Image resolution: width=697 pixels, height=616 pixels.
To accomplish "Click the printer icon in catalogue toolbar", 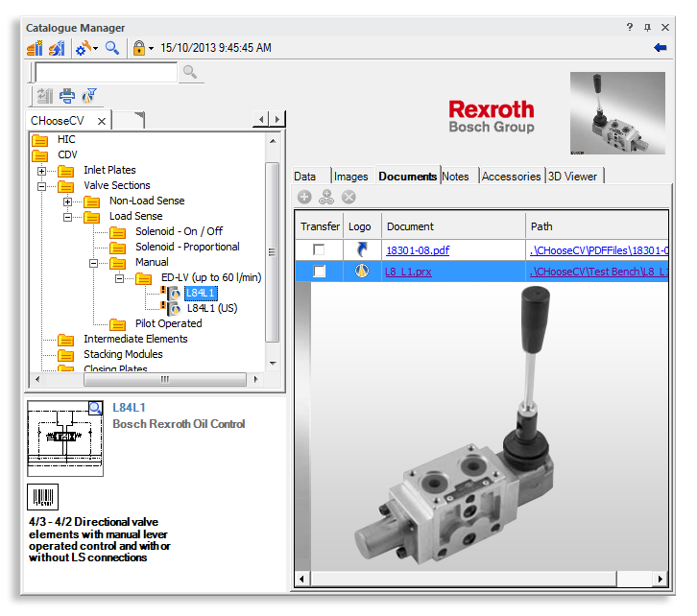I will pyautogui.click(x=67, y=95).
